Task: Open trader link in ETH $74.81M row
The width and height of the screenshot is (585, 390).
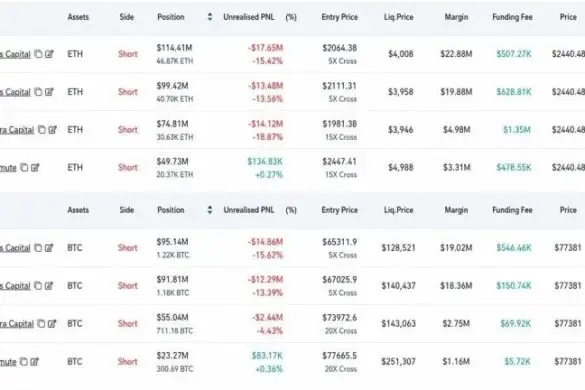Action: coord(17,130)
